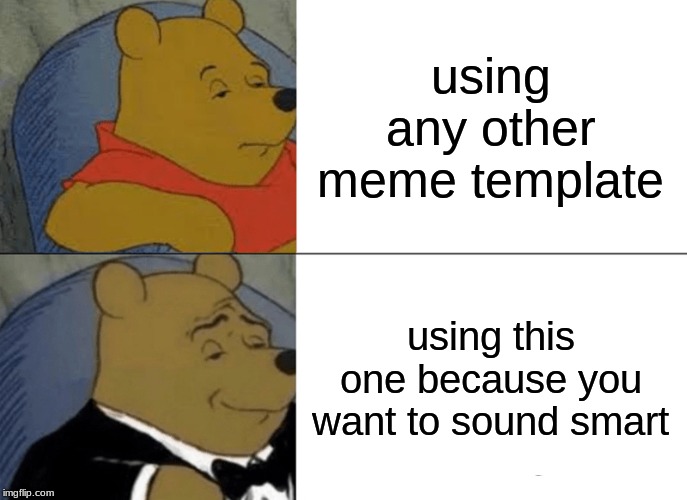Click the imgflip.com watermark
This screenshot has height=500, width=687.
coord(28,493)
